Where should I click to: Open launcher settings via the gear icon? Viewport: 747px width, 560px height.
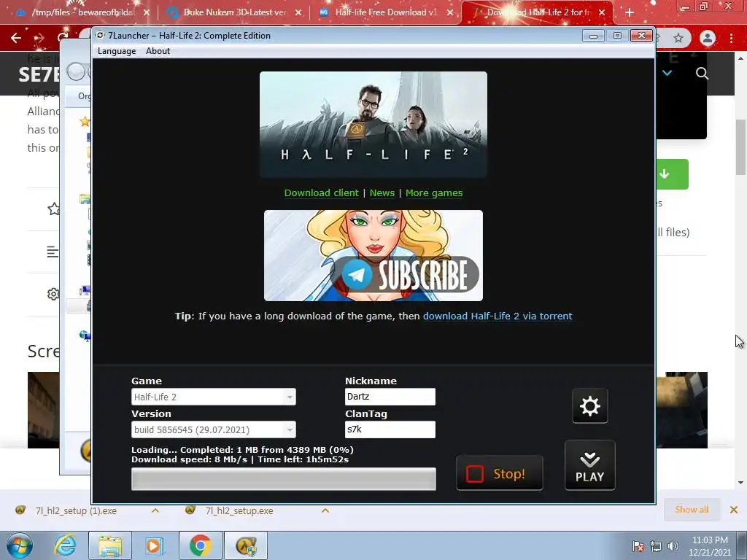click(589, 406)
